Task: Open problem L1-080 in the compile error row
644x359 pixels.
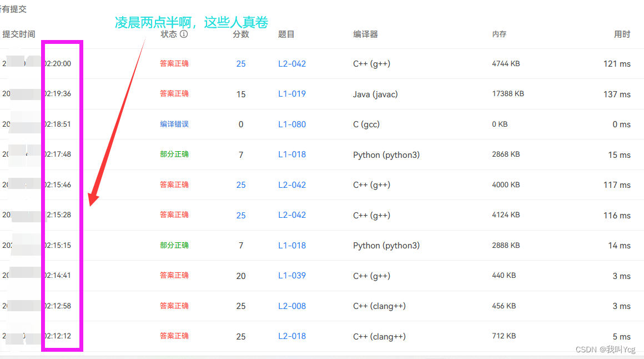Action: pyautogui.click(x=292, y=124)
